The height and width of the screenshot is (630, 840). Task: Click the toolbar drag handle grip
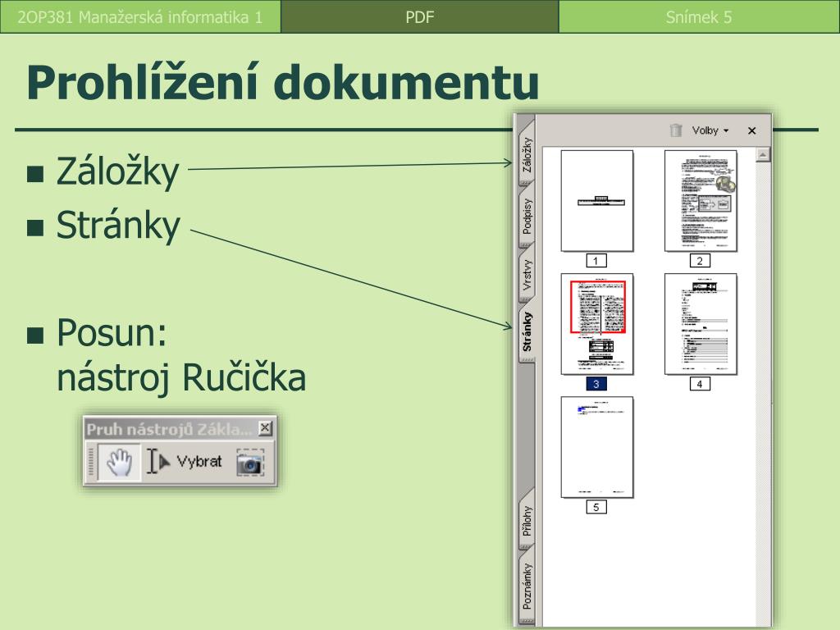pos(91,462)
